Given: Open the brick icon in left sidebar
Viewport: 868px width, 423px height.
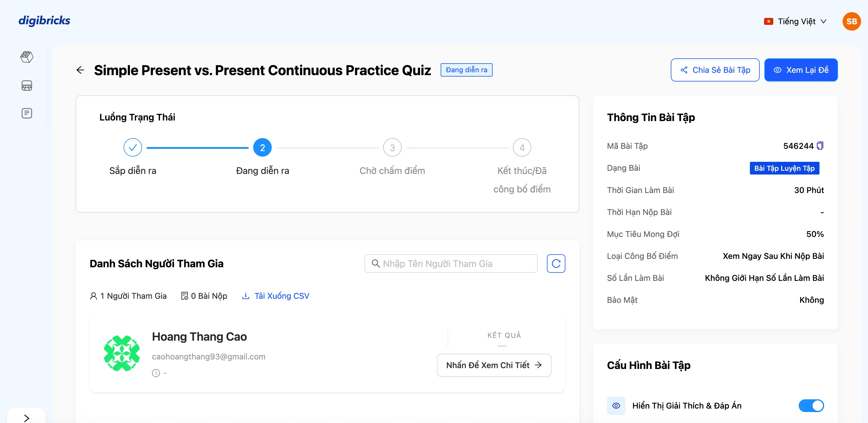Looking at the screenshot, I should (x=27, y=57).
